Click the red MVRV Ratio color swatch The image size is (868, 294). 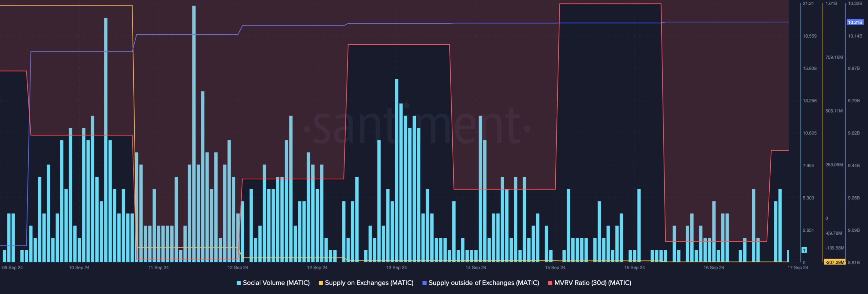pyautogui.click(x=550, y=283)
